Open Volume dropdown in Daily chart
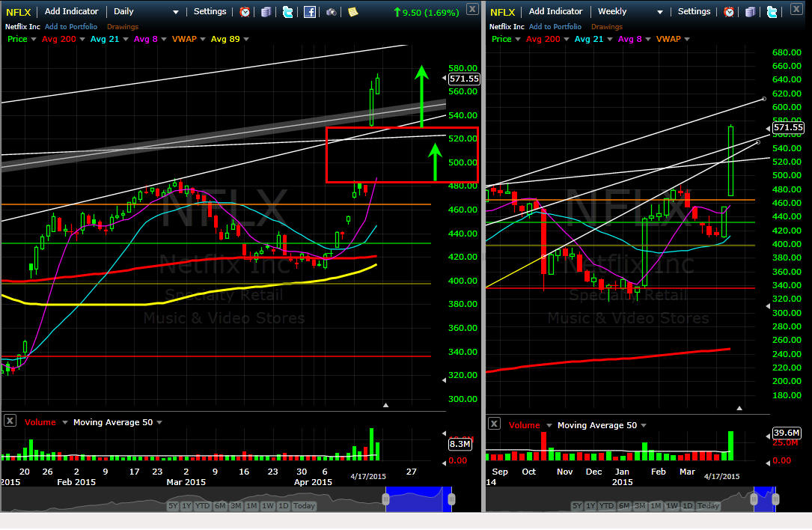The height and width of the screenshot is (530, 812). coord(64,423)
